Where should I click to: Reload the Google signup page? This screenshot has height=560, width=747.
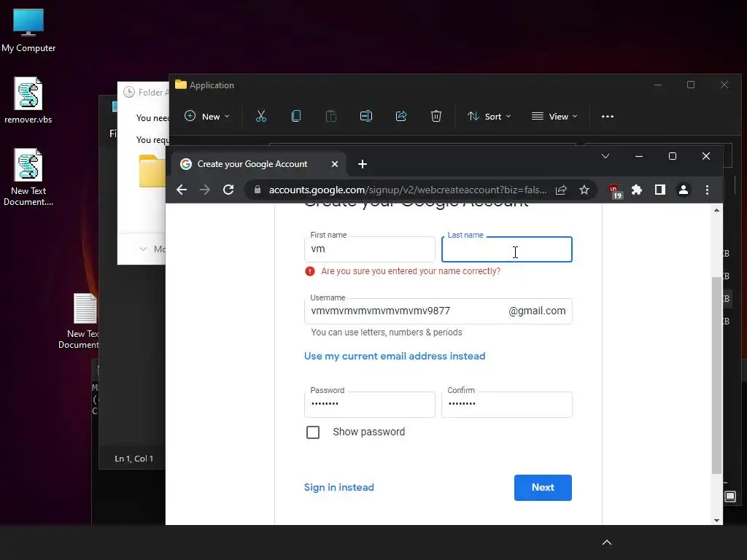228,190
